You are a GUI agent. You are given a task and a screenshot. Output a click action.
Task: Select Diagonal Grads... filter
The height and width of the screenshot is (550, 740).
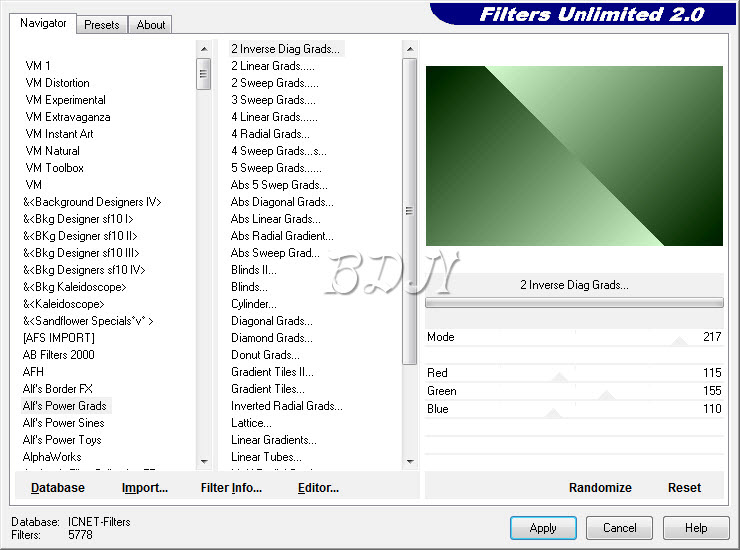pyautogui.click(x=271, y=321)
